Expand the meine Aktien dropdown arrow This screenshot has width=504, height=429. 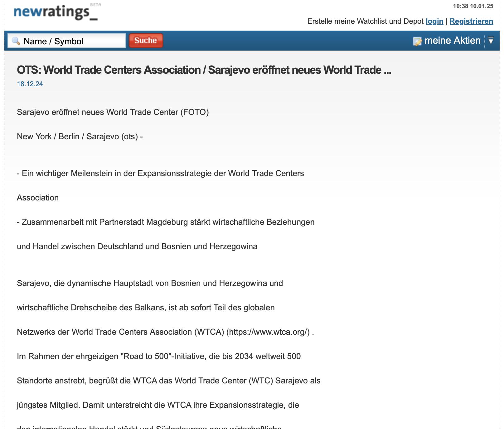point(491,40)
